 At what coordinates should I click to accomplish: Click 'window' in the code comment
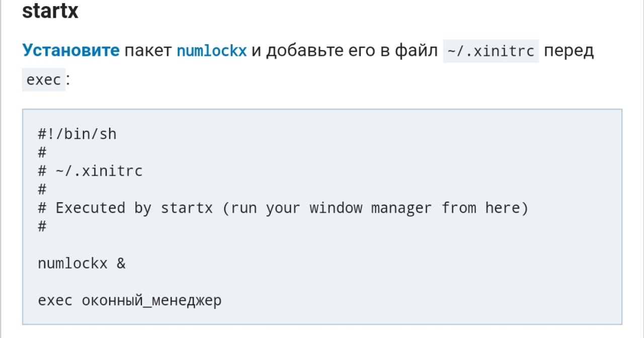point(336,208)
